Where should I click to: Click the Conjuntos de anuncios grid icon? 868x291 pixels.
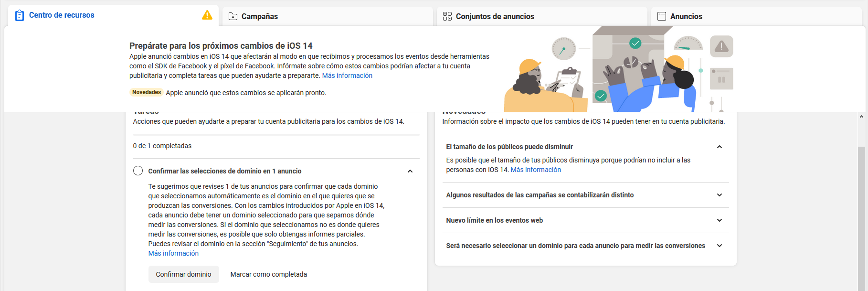447,16
